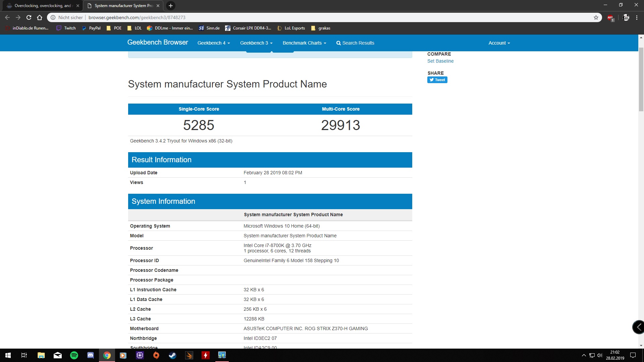Screen dimensions: 644x362
Task: Go back with the browser back arrow
Action: point(7,17)
